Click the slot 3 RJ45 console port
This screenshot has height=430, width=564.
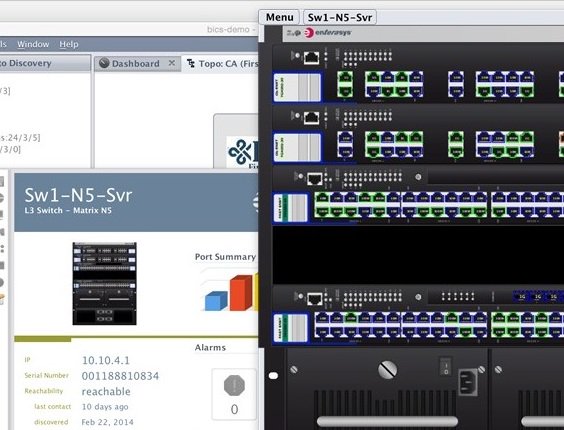tap(315, 178)
